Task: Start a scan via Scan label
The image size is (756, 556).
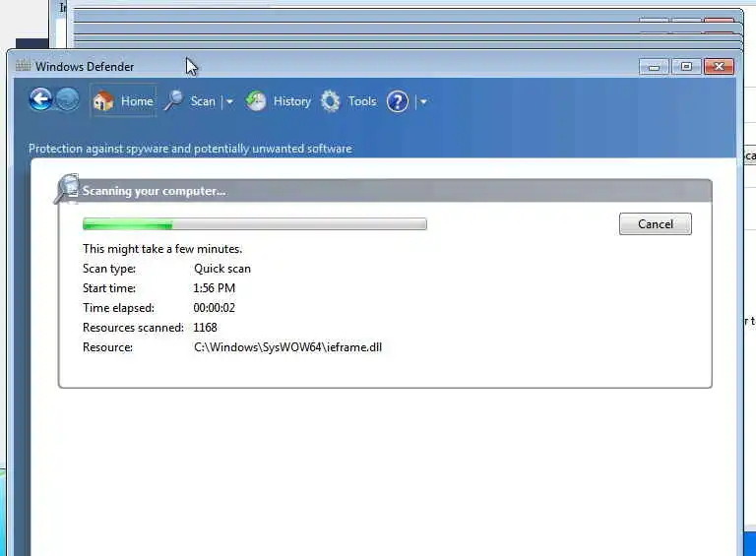Action: click(203, 101)
